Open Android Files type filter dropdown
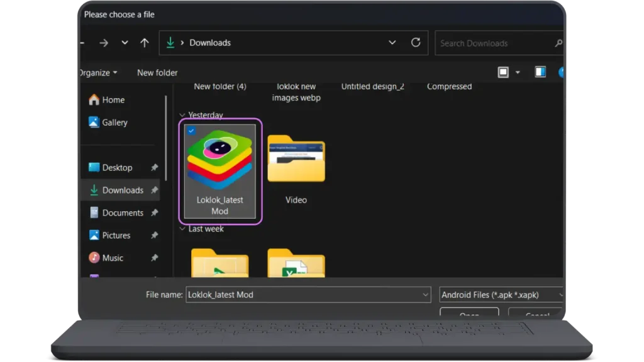The height and width of the screenshot is (362, 644). [x=501, y=294]
